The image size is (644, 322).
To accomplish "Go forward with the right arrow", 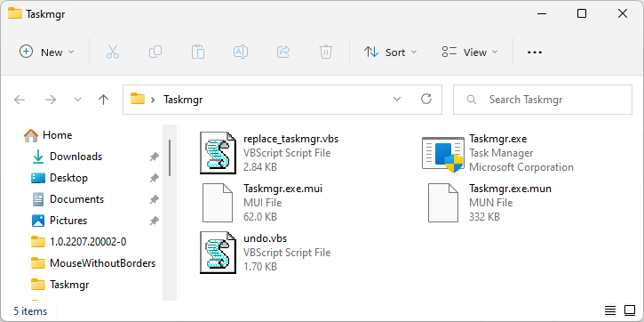I will coord(50,100).
